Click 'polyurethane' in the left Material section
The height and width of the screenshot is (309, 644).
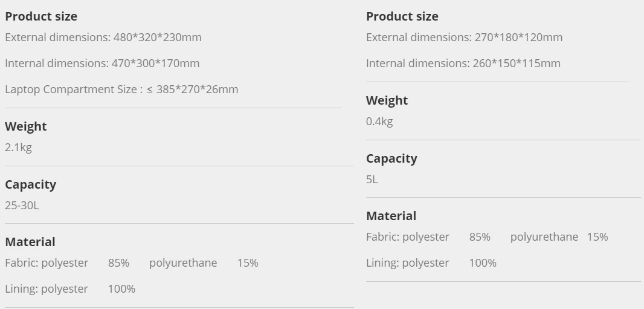click(x=183, y=263)
